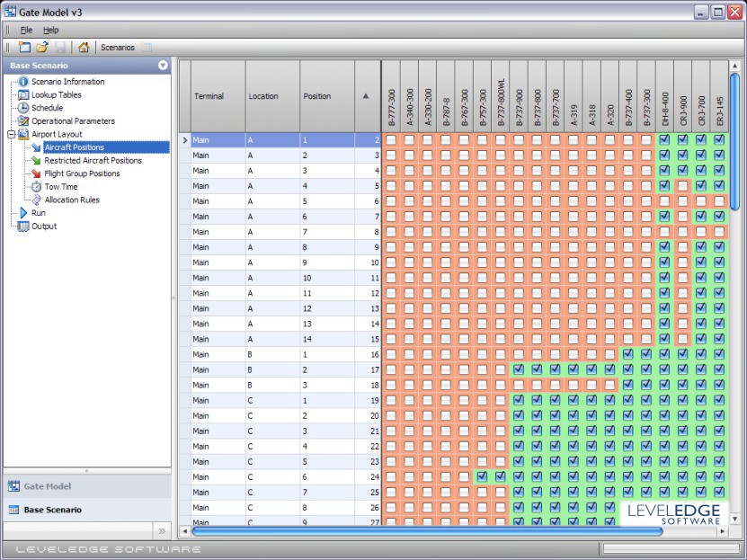Click the Open folder toolbar icon
Viewport: 747px width, 560px height.
pos(41,47)
